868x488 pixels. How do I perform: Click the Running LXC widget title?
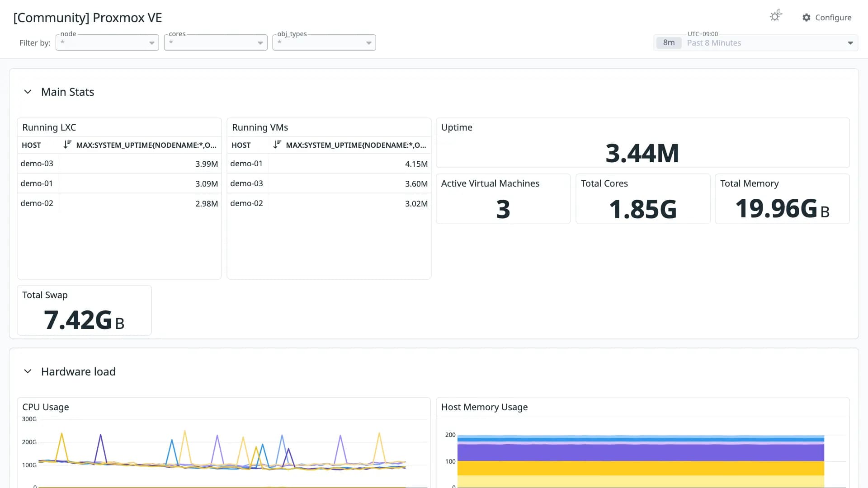click(49, 127)
